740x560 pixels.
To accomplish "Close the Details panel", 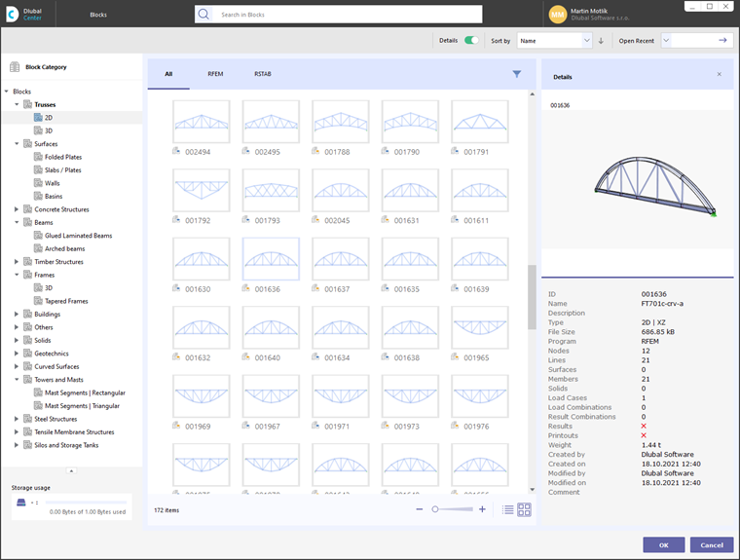I will [720, 74].
